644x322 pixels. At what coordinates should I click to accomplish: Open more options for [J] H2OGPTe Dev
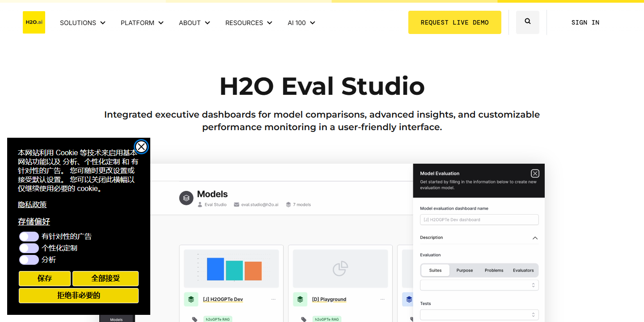click(273, 299)
